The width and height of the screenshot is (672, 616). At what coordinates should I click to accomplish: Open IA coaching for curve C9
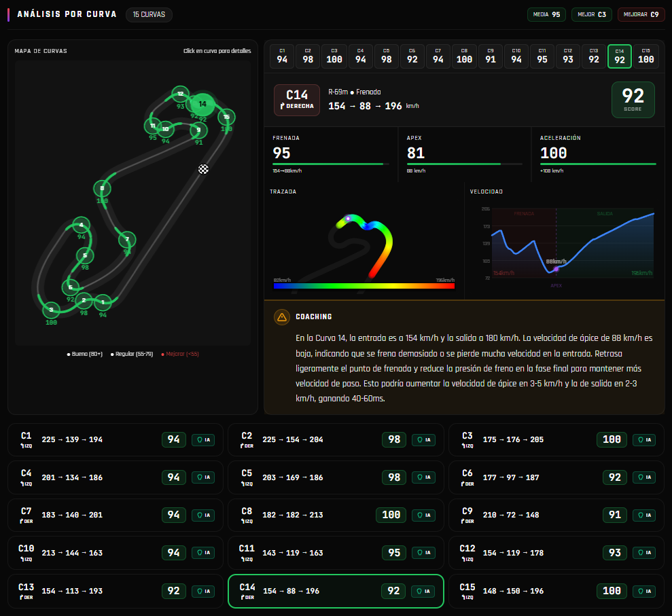[644, 515]
